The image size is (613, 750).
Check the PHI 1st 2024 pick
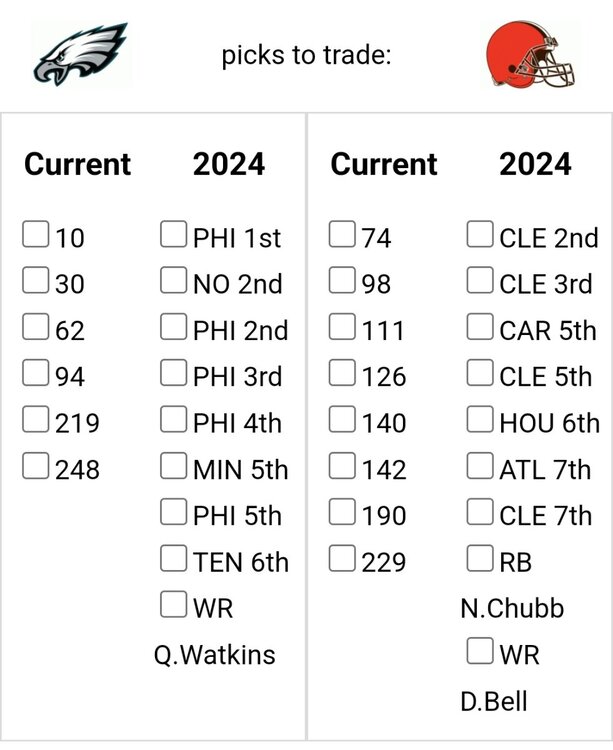[x=174, y=236]
